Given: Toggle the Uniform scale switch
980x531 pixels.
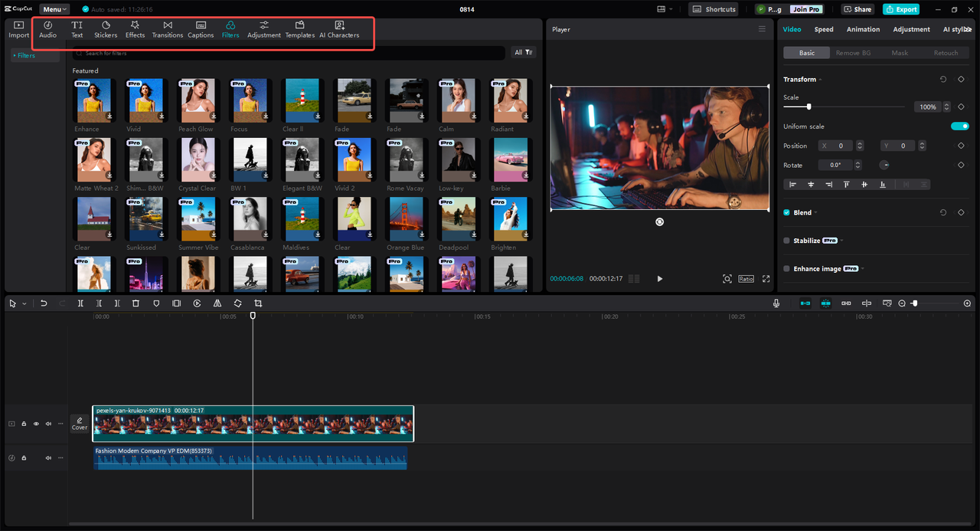Looking at the screenshot, I should [x=959, y=126].
